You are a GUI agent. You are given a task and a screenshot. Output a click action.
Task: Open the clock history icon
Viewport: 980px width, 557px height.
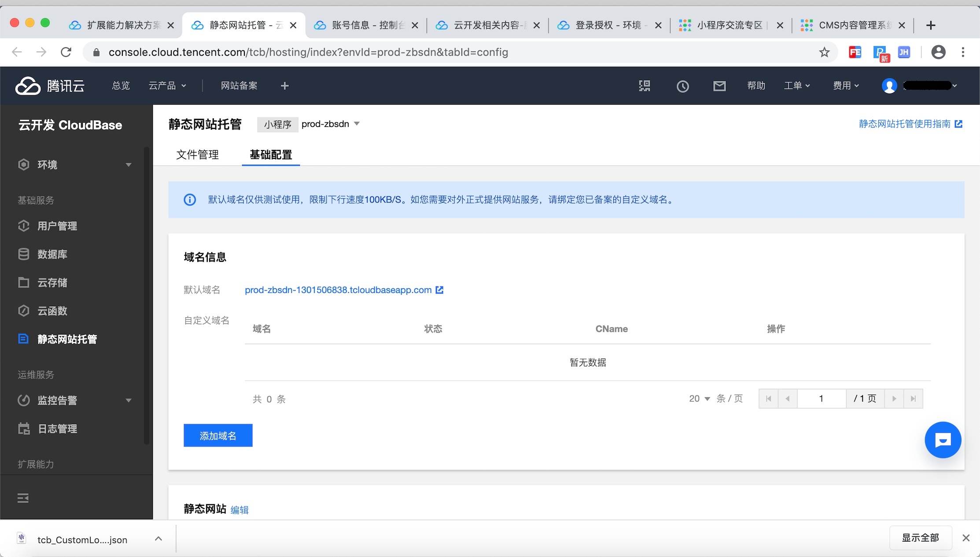682,86
